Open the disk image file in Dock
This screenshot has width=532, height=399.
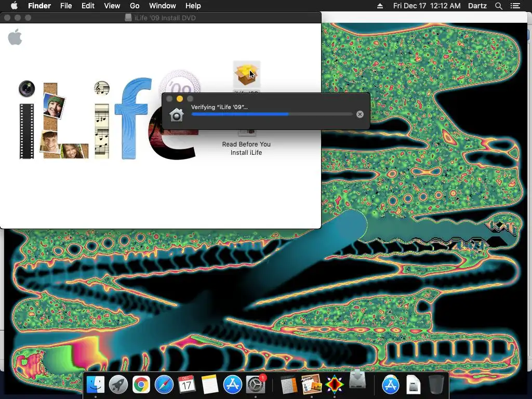(x=413, y=384)
